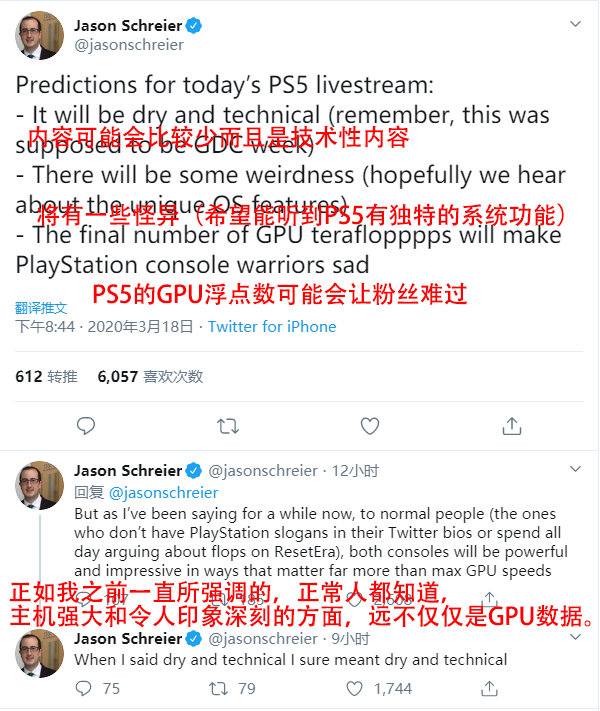Retweet the main PS5 predictions tweet
Image resolution: width=600 pixels, height=711 pixels.
pyautogui.click(x=228, y=426)
